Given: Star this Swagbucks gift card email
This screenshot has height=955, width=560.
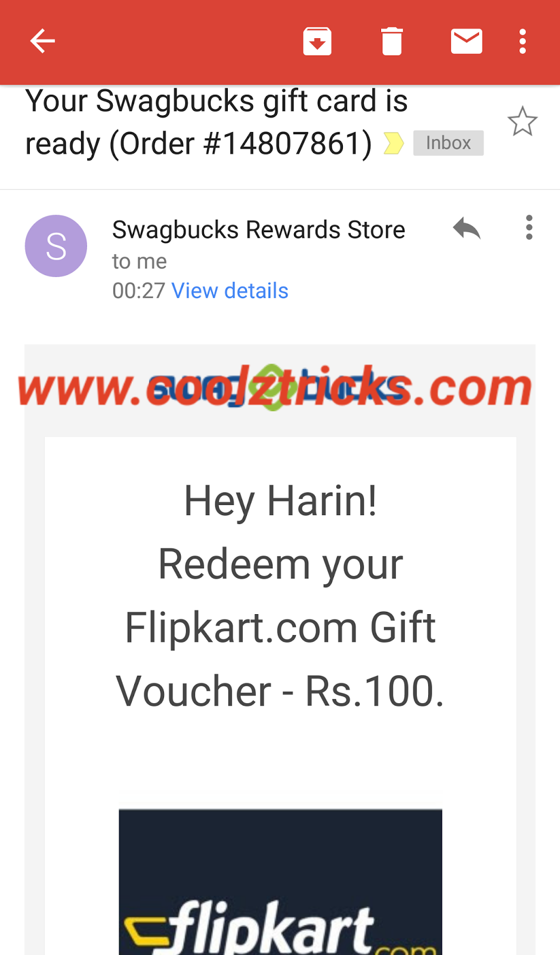Looking at the screenshot, I should 522,121.
